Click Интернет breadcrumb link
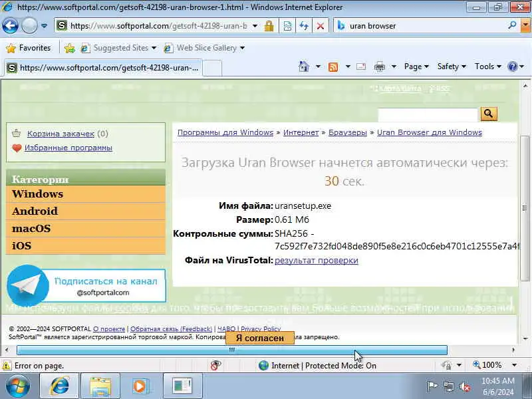This screenshot has width=532, height=399. point(301,132)
